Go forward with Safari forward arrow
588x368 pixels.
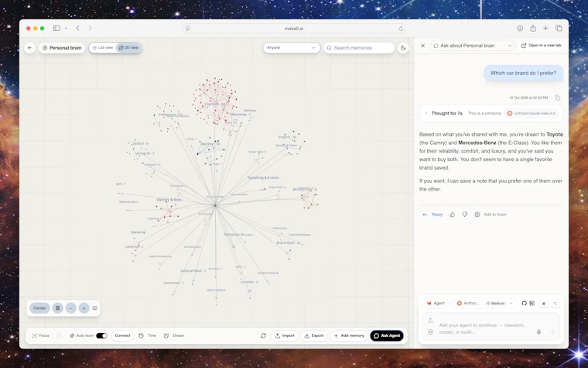point(90,28)
